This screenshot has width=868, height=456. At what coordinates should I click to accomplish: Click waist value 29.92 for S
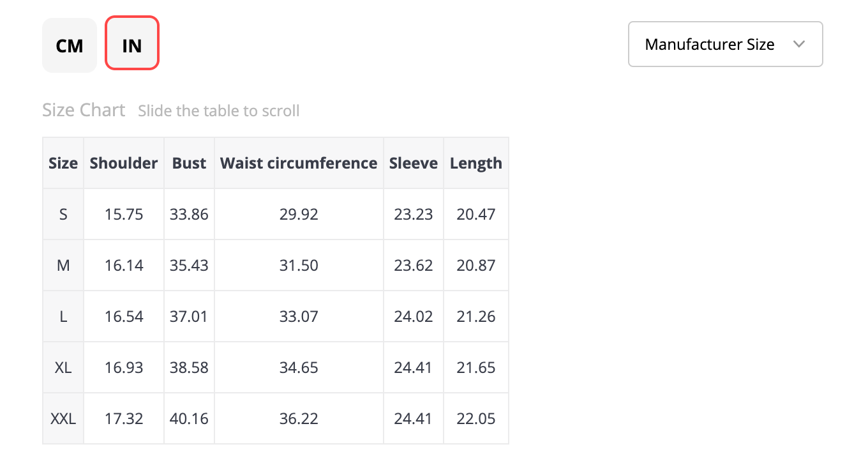(x=299, y=214)
